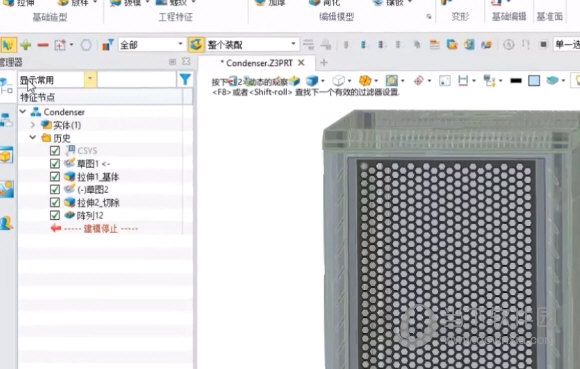Image resolution: width=580 pixels, height=369 pixels.
Task: Open the box-selection icon's dropdown arrow
Action: click(x=71, y=45)
